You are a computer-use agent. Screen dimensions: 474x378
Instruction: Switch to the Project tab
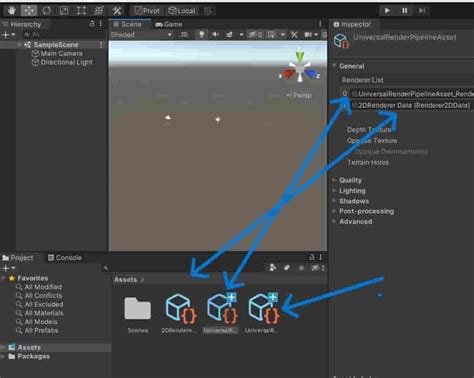18,258
